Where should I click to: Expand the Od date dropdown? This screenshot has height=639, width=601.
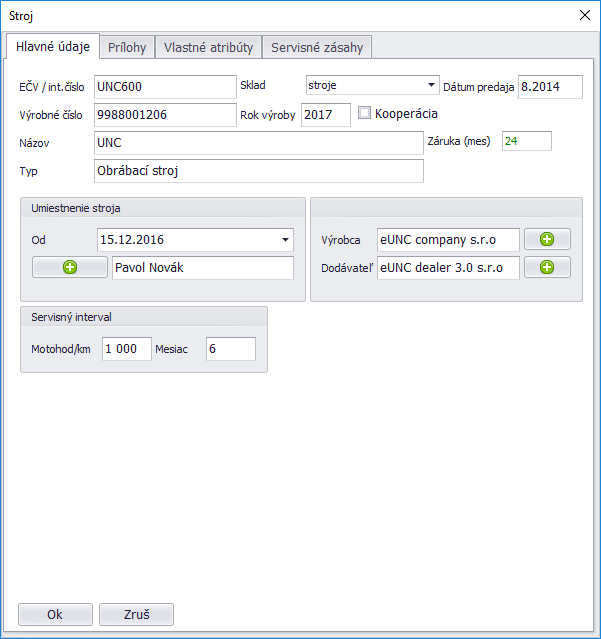click(x=285, y=240)
